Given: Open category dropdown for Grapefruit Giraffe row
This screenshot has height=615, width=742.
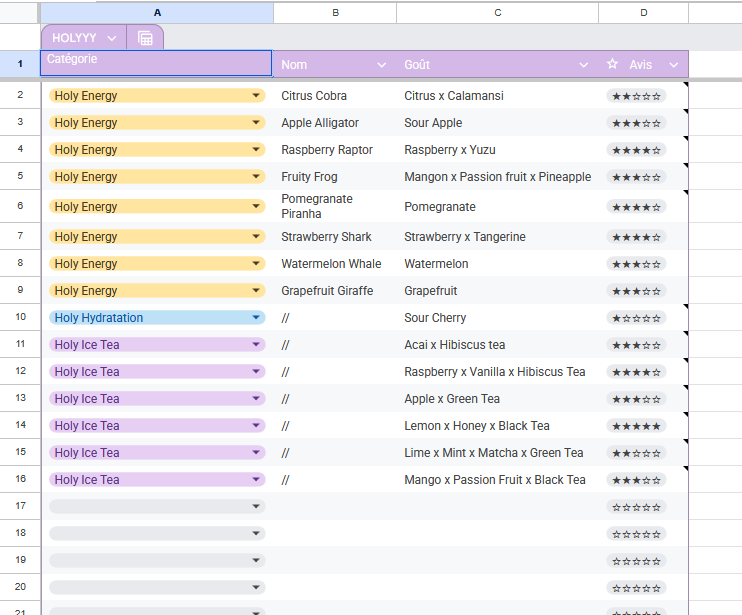Looking at the screenshot, I should [x=256, y=290].
